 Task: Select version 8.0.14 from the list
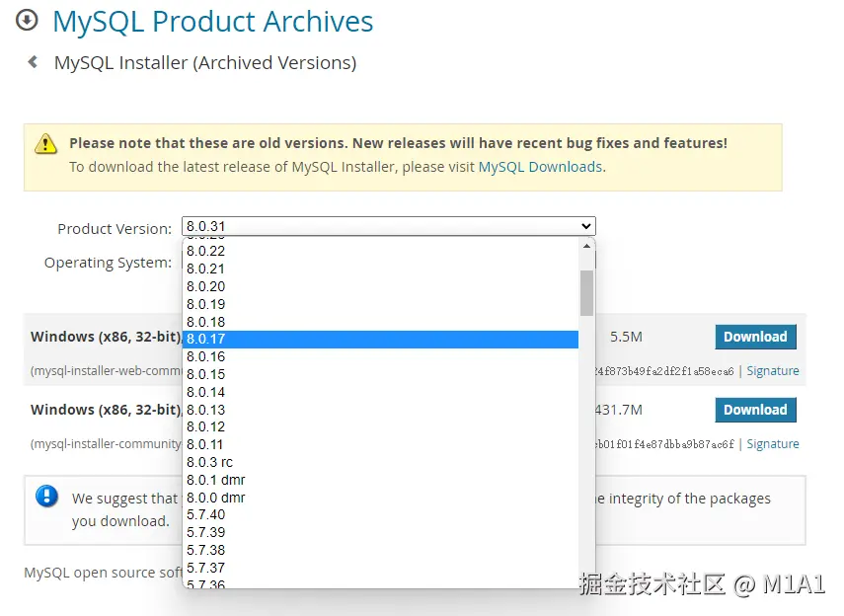(381, 392)
